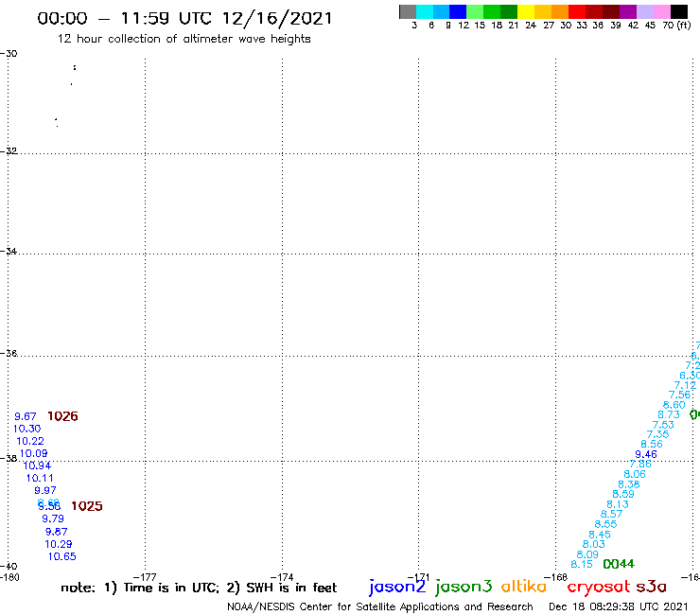Click the "-177" longitude axis label
700x615 pixels.
[x=145, y=577]
